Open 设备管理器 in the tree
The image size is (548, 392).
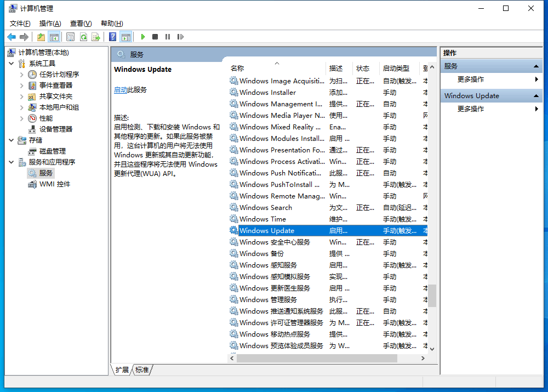[56, 129]
